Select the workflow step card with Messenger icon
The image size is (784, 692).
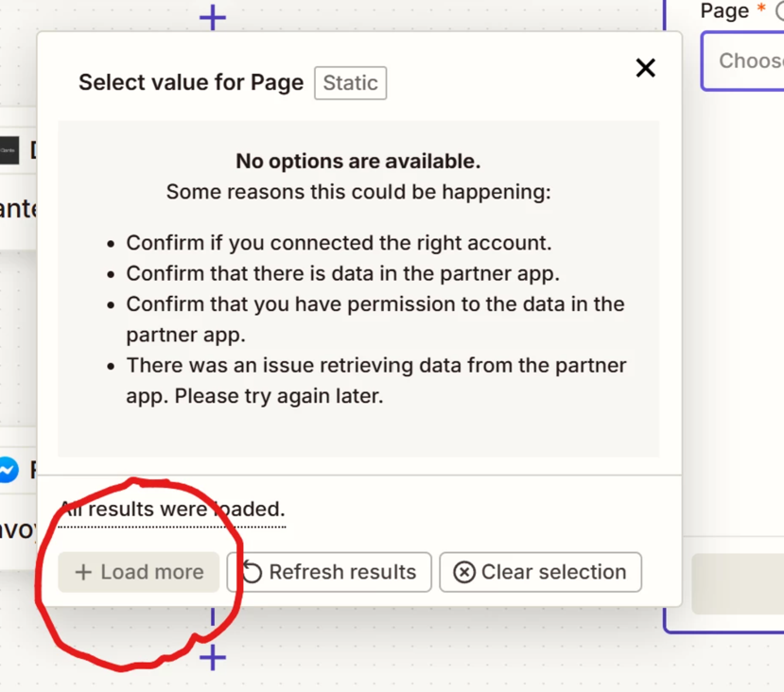(x=19, y=501)
